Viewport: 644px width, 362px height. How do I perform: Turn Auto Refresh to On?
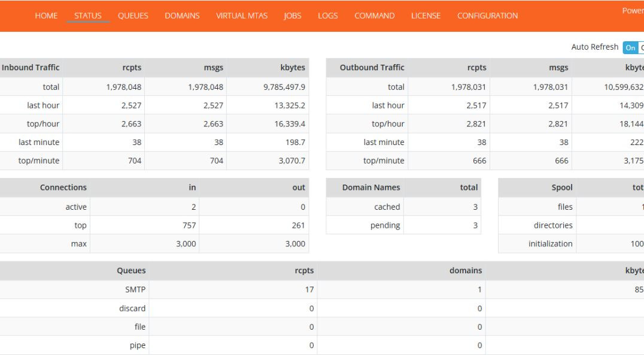pyautogui.click(x=629, y=47)
